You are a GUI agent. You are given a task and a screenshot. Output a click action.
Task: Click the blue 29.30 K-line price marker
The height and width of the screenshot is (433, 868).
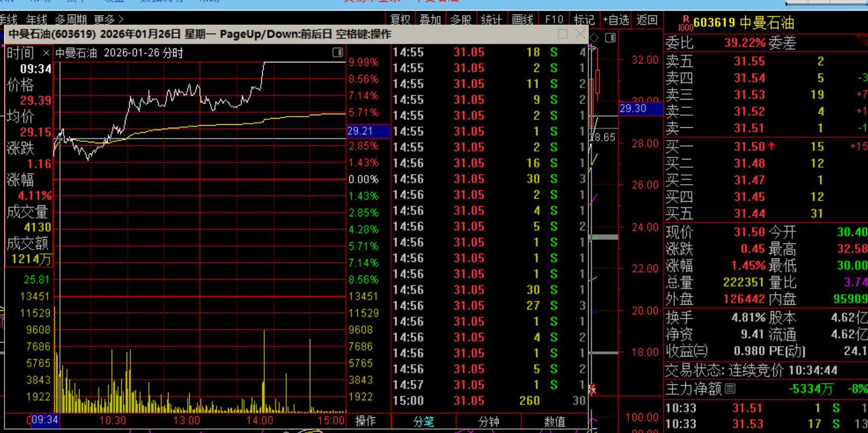point(641,109)
